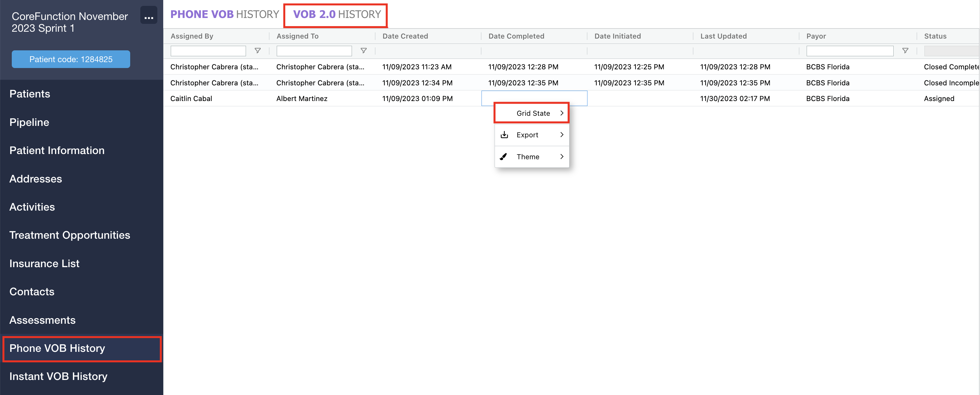
Task: Go to the Insurance List sidebar item
Action: pos(44,264)
